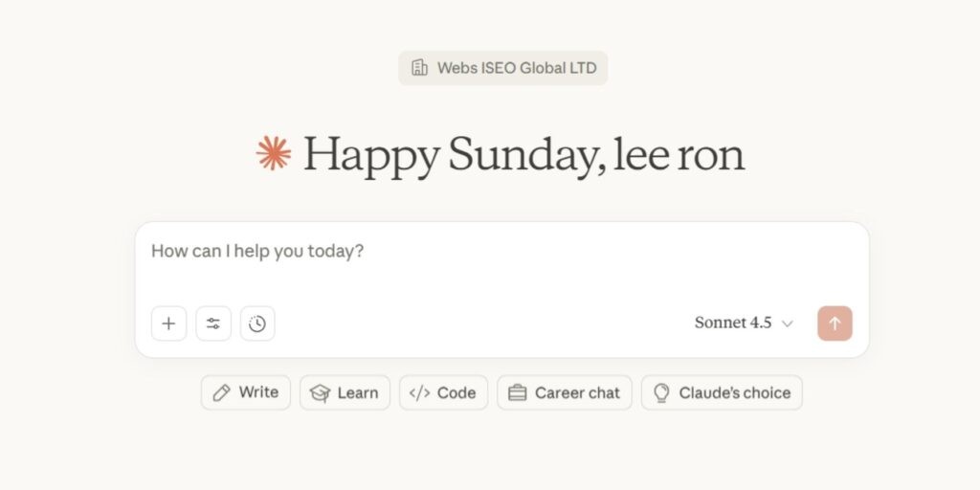
Task: Click the building icon beside the organization name
Action: coord(419,68)
